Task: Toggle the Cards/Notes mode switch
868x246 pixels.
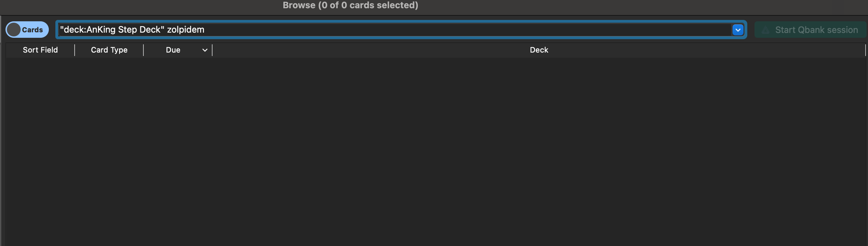Action: pos(27,30)
